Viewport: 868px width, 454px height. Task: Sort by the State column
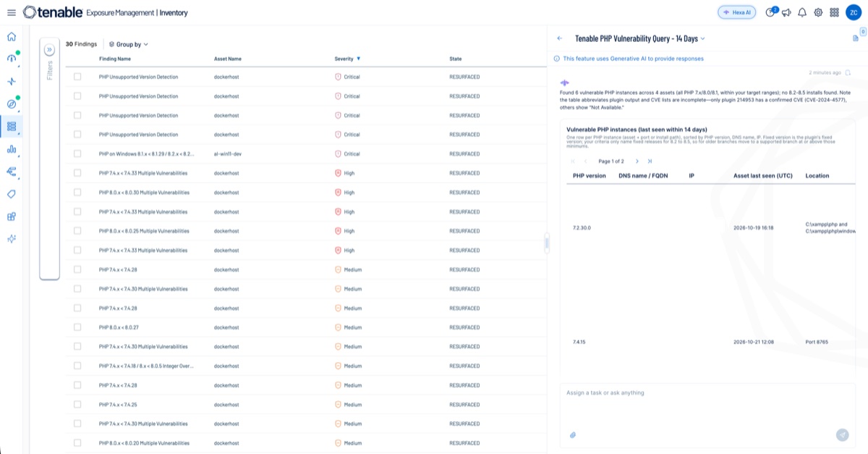coord(456,59)
